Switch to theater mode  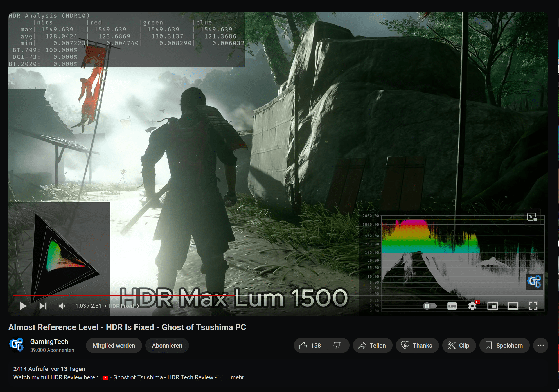(x=513, y=306)
